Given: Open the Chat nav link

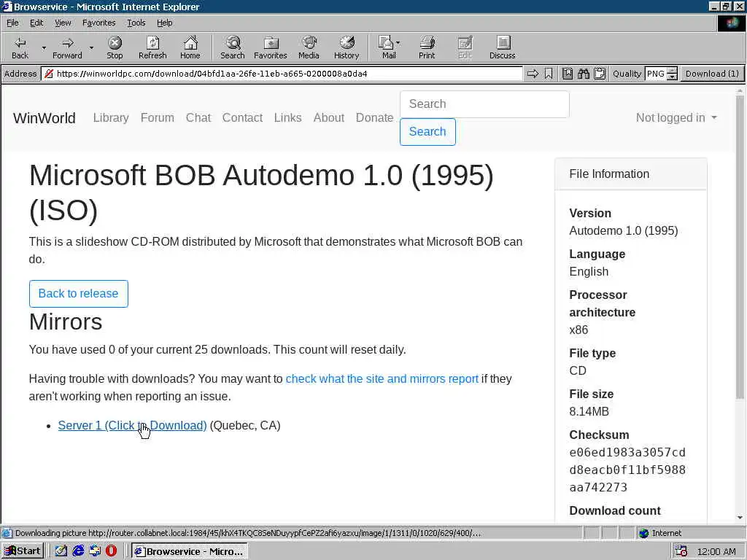Looking at the screenshot, I should pyautogui.click(x=198, y=118).
